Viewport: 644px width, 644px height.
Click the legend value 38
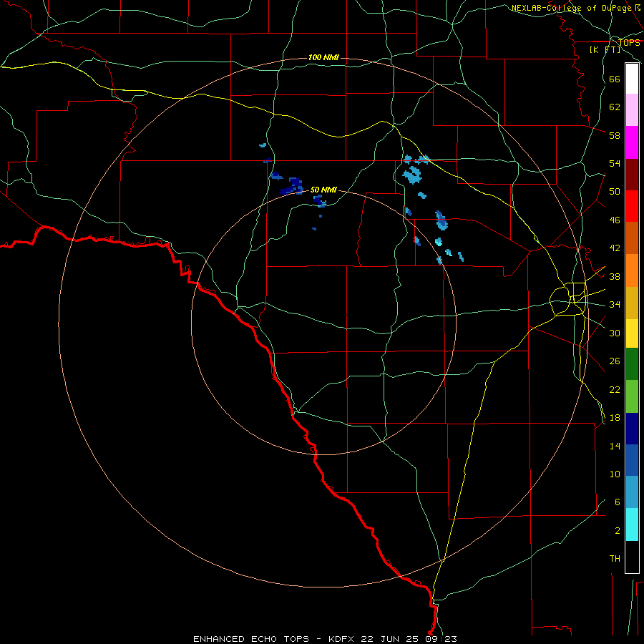615,276
